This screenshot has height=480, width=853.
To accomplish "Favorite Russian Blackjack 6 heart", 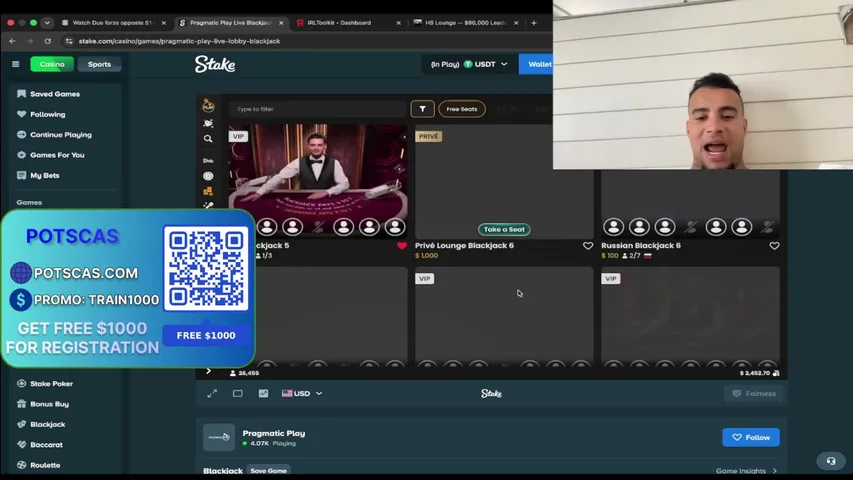I will (x=774, y=246).
